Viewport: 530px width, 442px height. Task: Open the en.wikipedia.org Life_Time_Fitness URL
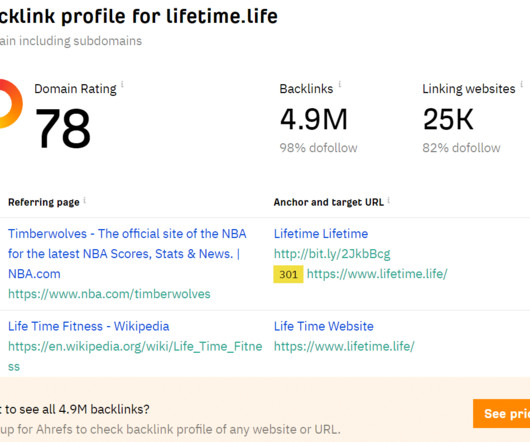(x=135, y=356)
